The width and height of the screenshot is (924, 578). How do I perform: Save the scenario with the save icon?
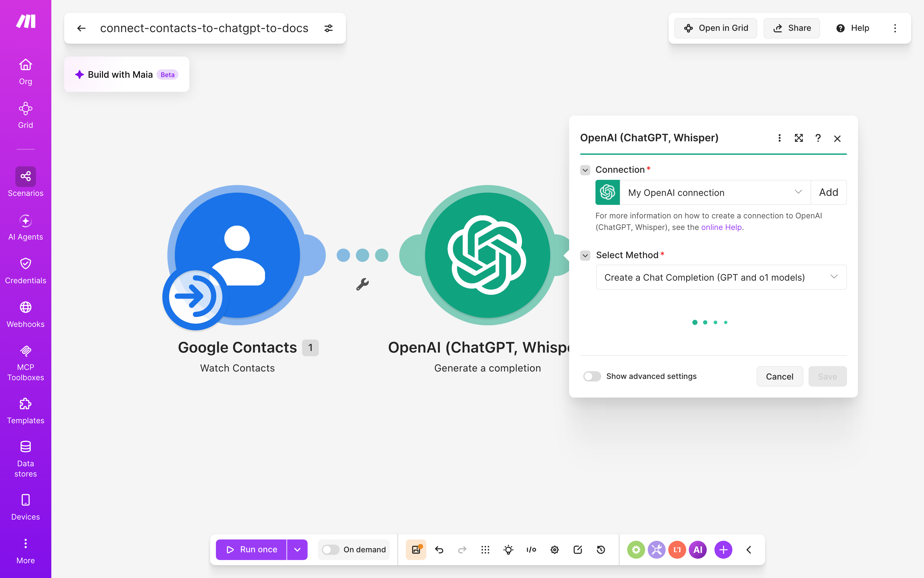(x=416, y=550)
